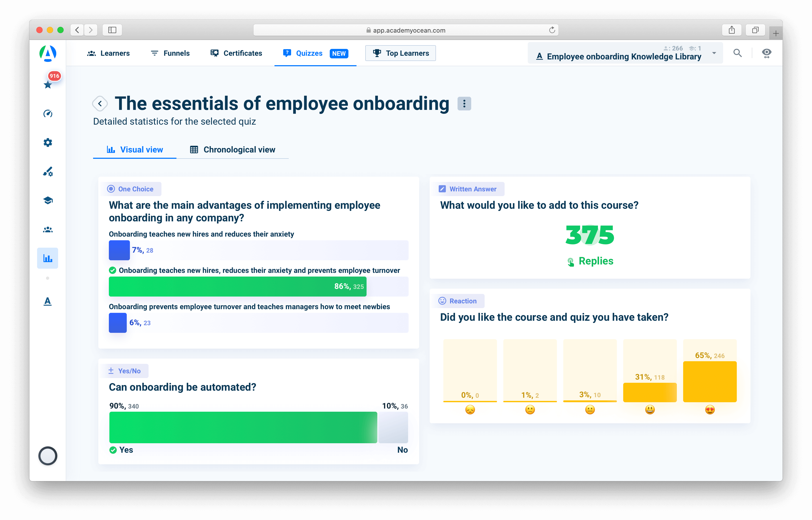Screen dimensions: 812x520
Task: Click the 65% reaction bar
Action: [x=710, y=381]
